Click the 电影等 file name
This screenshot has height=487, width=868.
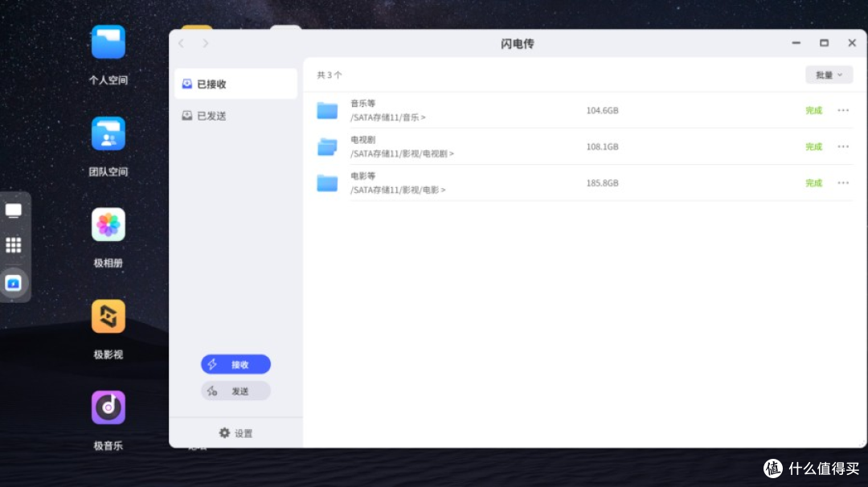(x=363, y=176)
